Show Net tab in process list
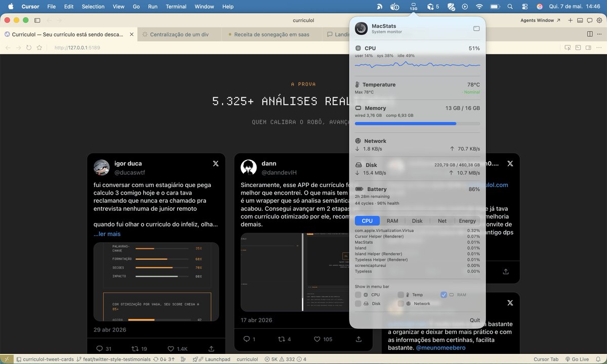This screenshot has height=364, width=607. (x=442, y=221)
